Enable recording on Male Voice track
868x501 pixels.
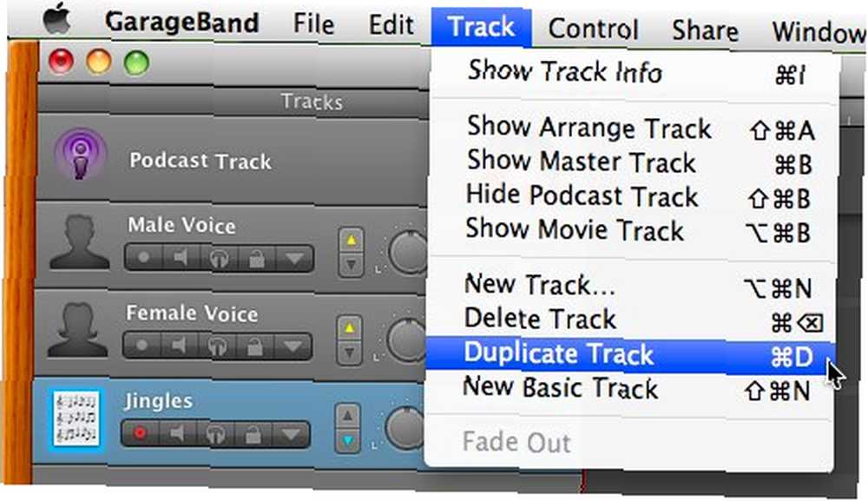pyautogui.click(x=143, y=257)
